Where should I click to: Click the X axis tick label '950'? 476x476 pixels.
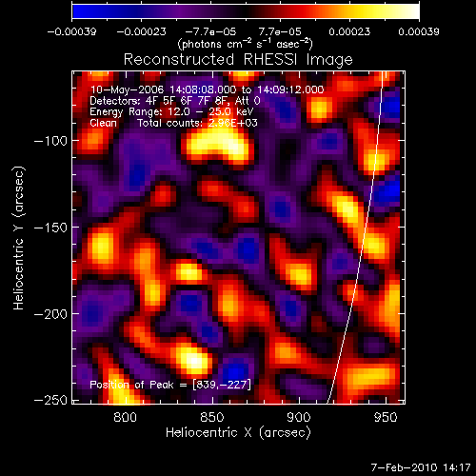[386, 417]
